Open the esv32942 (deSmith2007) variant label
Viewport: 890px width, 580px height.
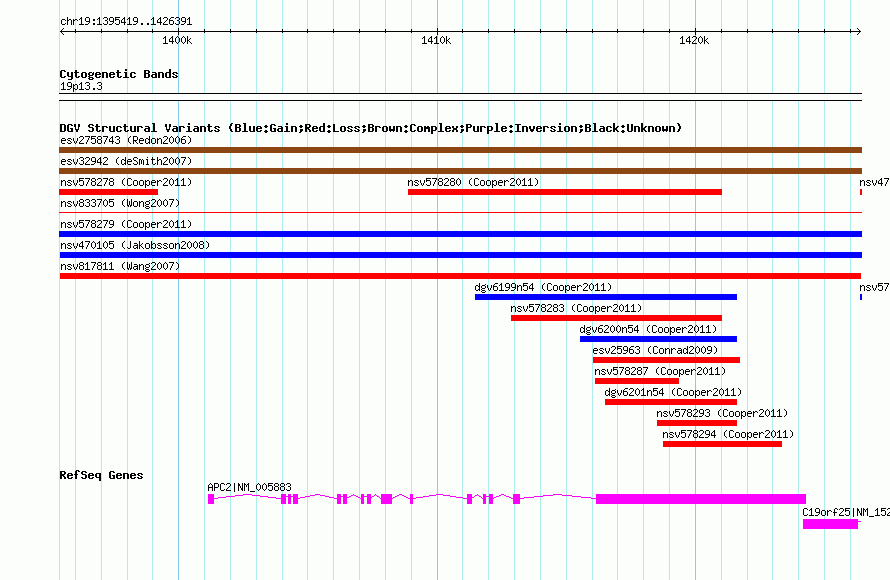(126, 161)
